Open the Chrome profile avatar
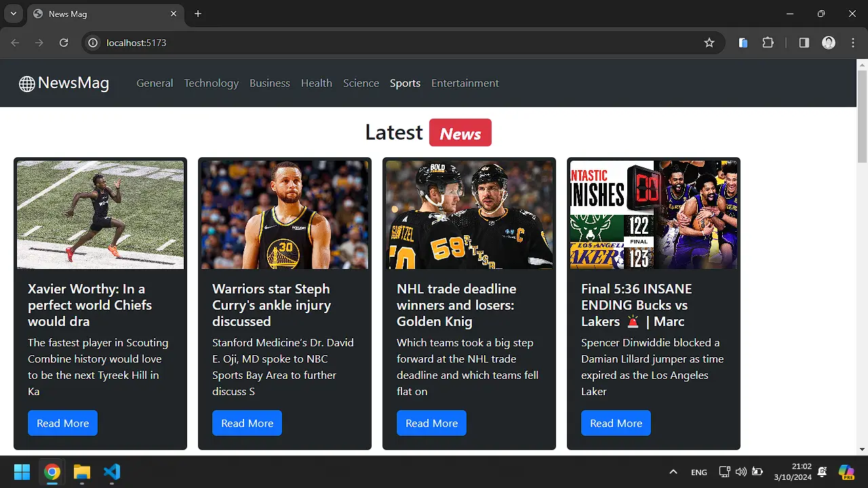The image size is (868, 488). (x=829, y=43)
